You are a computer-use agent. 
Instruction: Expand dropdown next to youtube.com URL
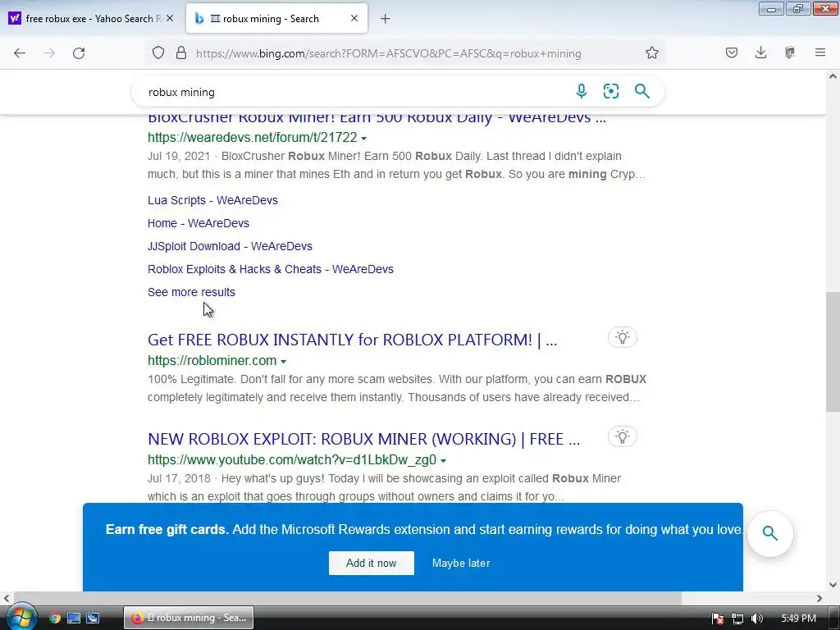pyautogui.click(x=444, y=461)
